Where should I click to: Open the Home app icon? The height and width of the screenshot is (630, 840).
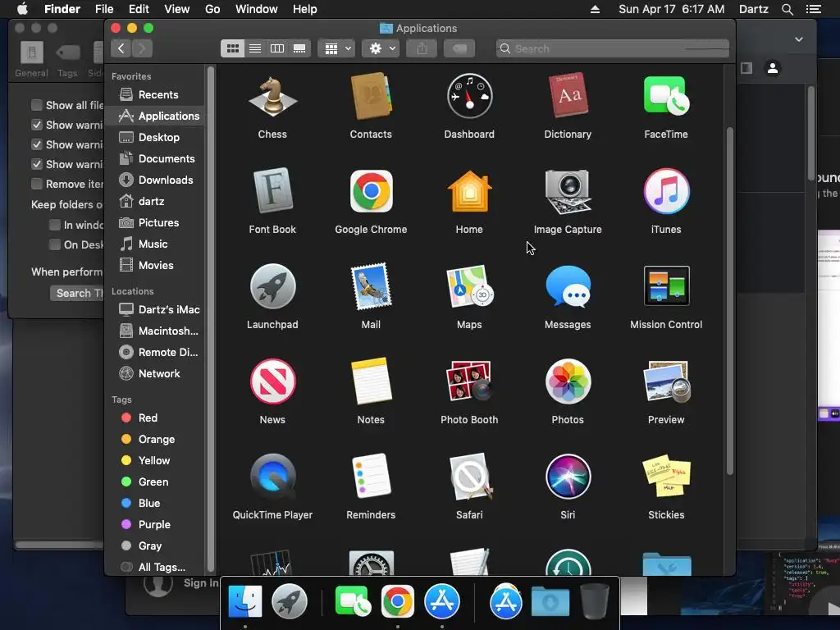469,191
